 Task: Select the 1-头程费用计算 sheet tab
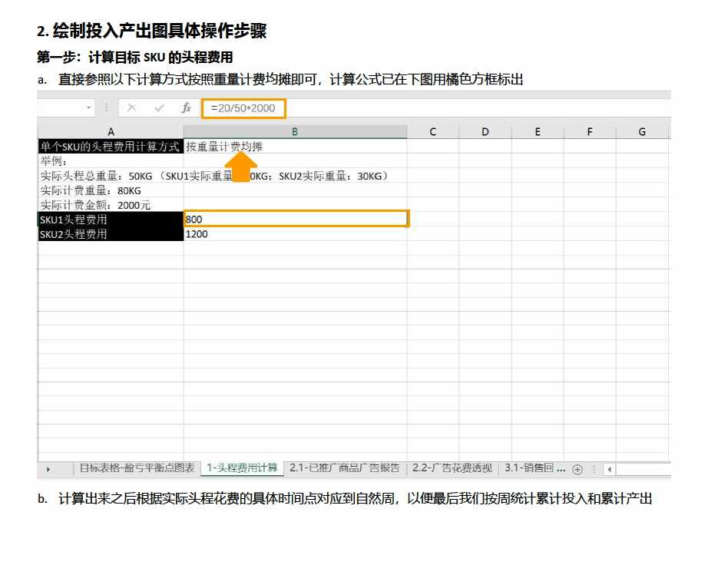point(242,468)
